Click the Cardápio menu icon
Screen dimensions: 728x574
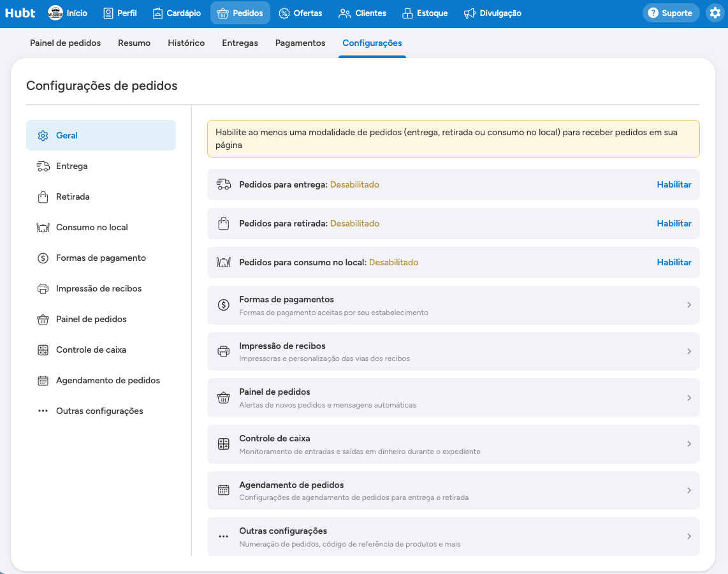158,13
